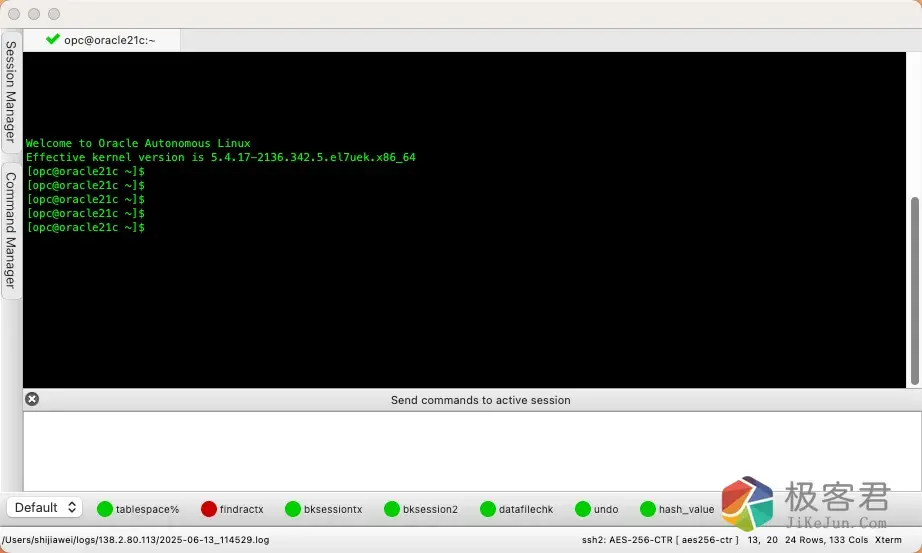This screenshot has height=553, width=922.
Task: Run the undo button
Action: coord(597,509)
